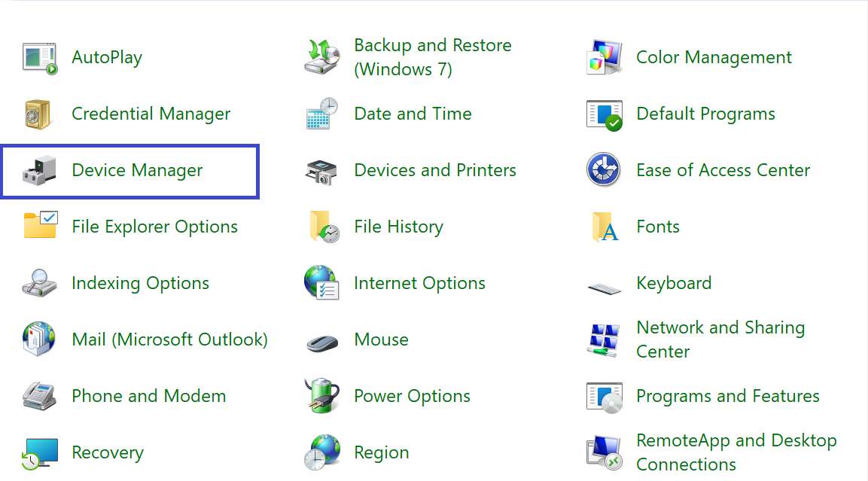Click the Date and Time calendar icon
The image size is (868, 481).
(x=322, y=114)
